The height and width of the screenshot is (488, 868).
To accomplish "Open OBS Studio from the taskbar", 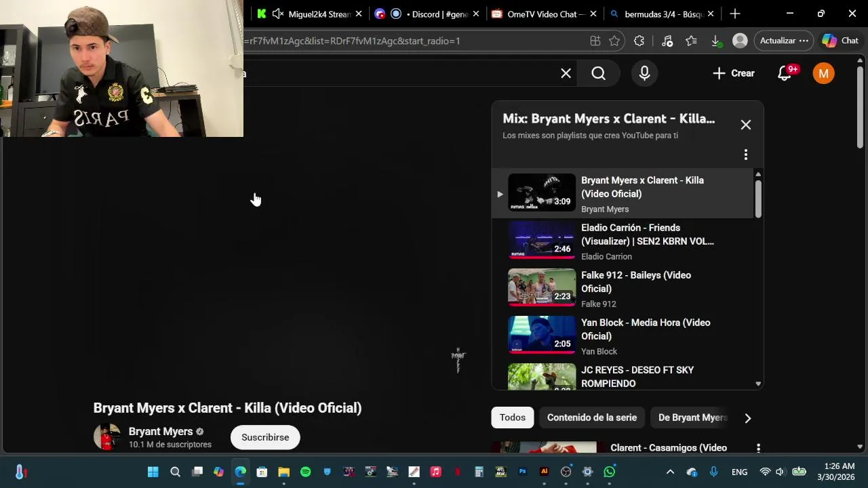I will (x=566, y=472).
